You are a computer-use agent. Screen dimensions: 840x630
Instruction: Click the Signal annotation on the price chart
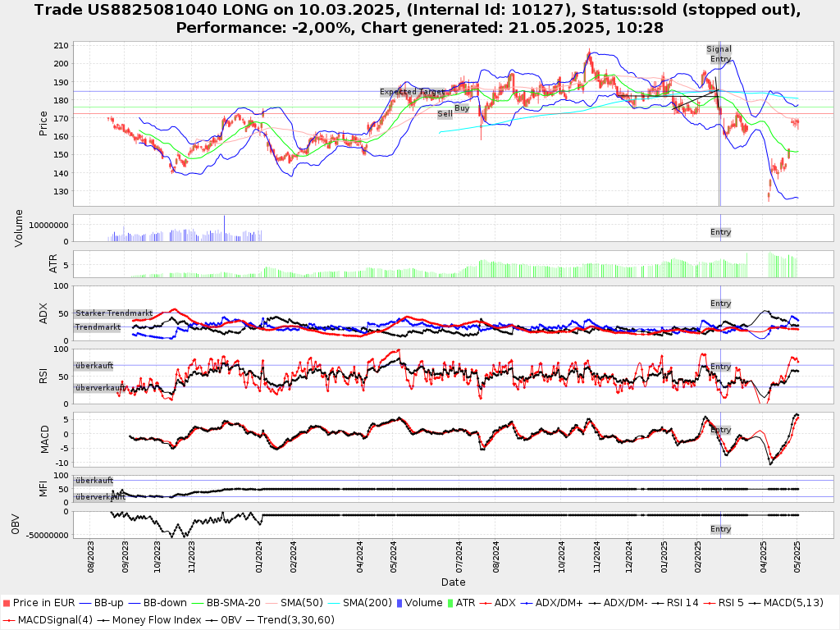(719, 49)
